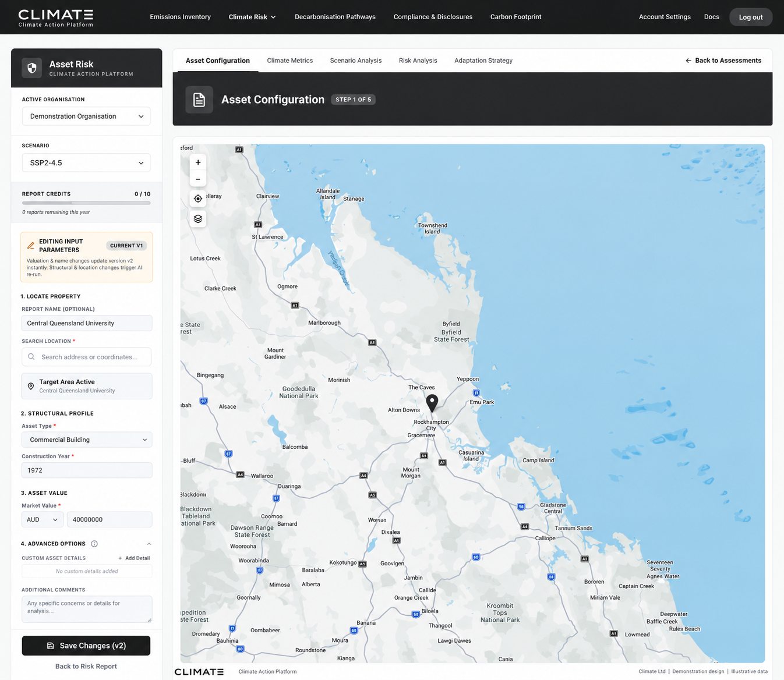Screen dimensions: 784x680
Task: Open Emissions Inventory in top navigation
Action: coord(181,17)
